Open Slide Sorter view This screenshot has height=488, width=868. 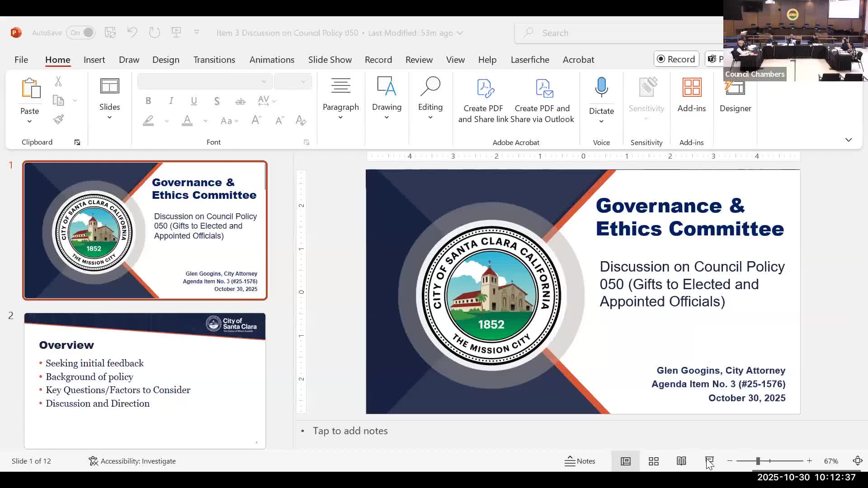point(653,461)
